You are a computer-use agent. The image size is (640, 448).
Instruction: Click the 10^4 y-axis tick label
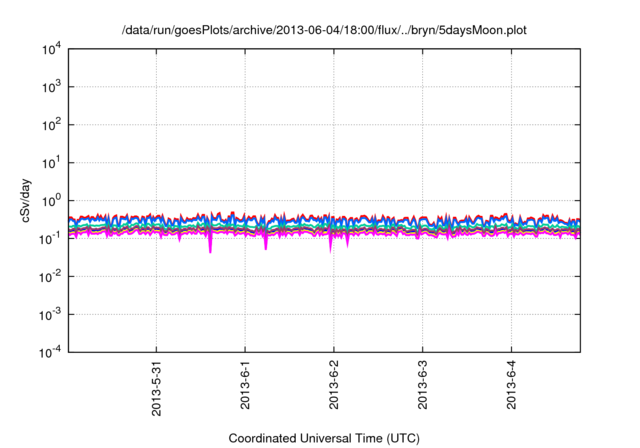click(51, 50)
